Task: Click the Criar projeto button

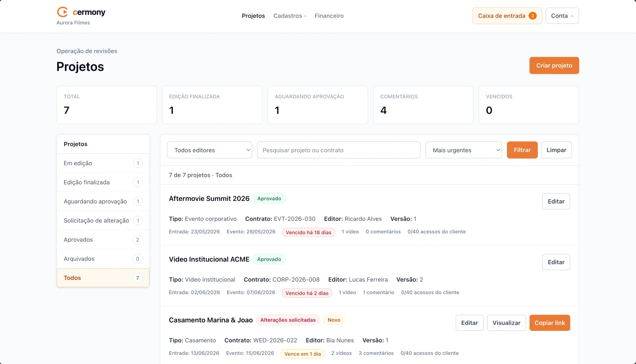Action: pyautogui.click(x=554, y=65)
